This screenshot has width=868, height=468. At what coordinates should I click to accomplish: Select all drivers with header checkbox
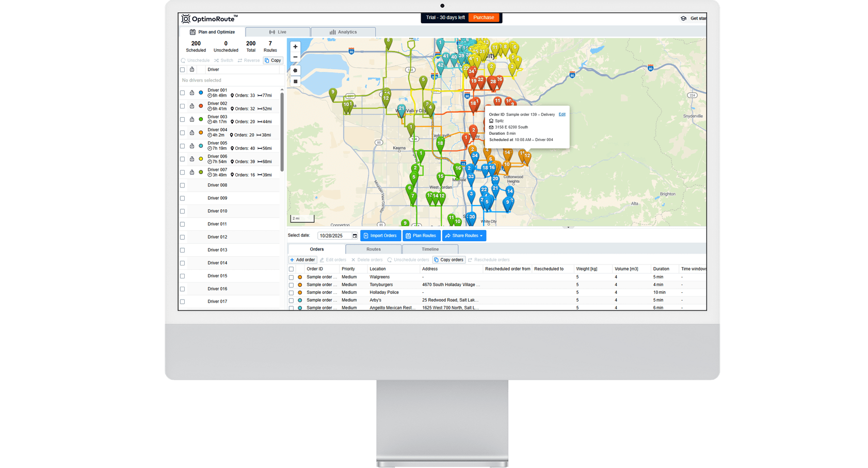coord(183,70)
